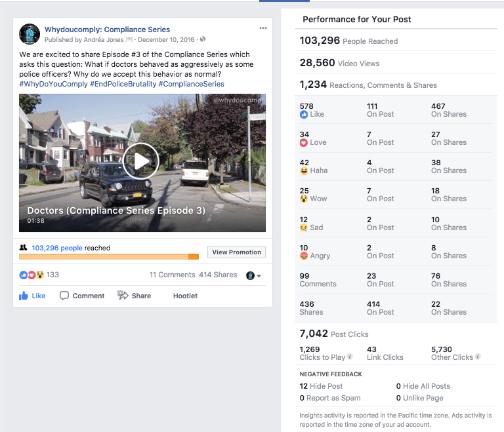The image size is (504, 432).
Task: Click the #EndPoliceBrutality hashtag
Action: [123, 84]
